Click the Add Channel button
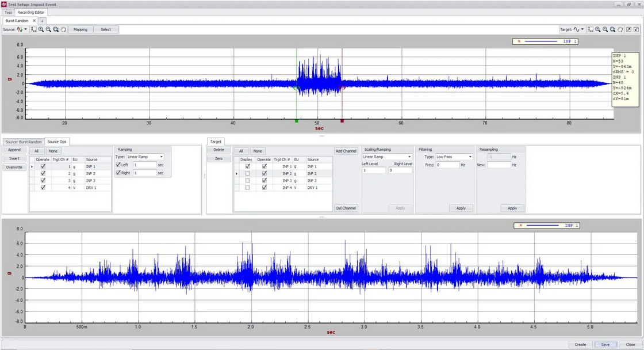Screen dimensions: 644x350 [345, 151]
